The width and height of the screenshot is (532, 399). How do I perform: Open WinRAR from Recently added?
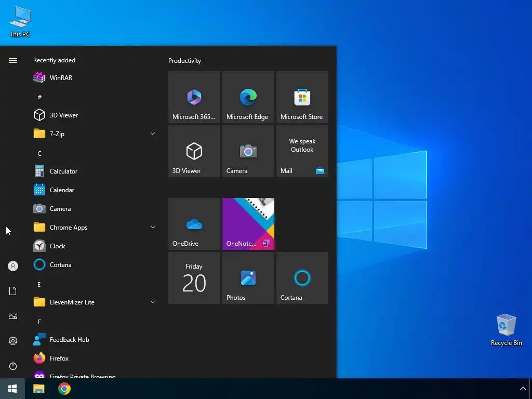[x=95, y=78]
